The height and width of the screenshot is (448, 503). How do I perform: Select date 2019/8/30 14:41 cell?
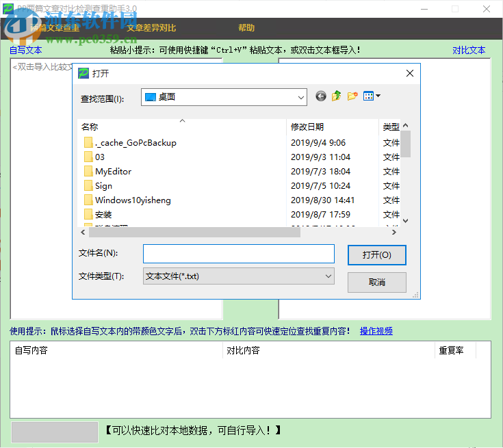tap(322, 200)
